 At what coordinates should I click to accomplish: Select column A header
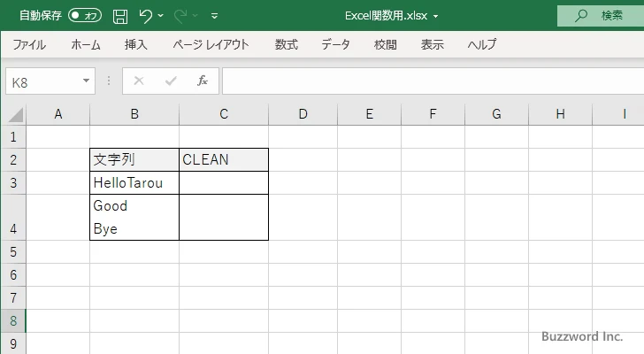coord(58,114)
